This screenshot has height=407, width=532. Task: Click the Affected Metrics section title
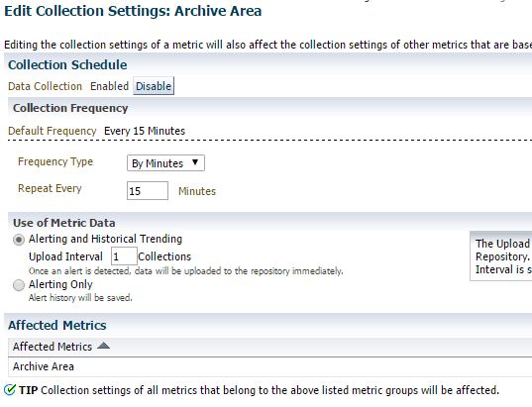point(57,325)
